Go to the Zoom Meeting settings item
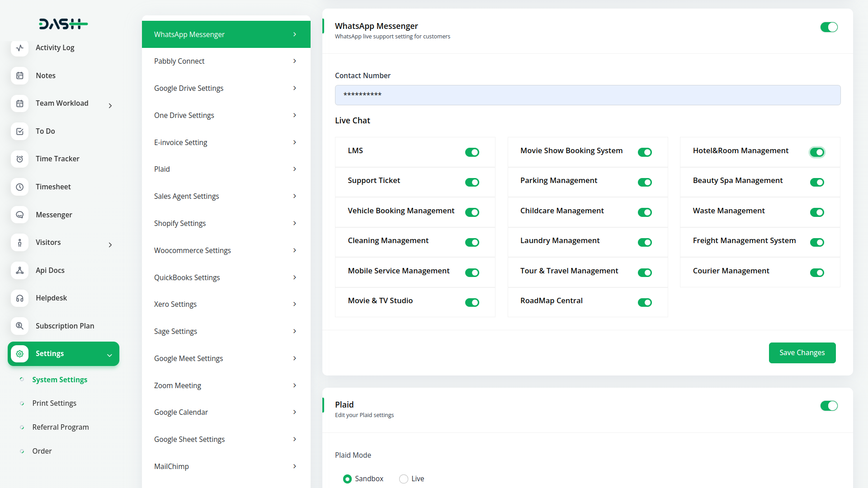 (x=226, y=385)
